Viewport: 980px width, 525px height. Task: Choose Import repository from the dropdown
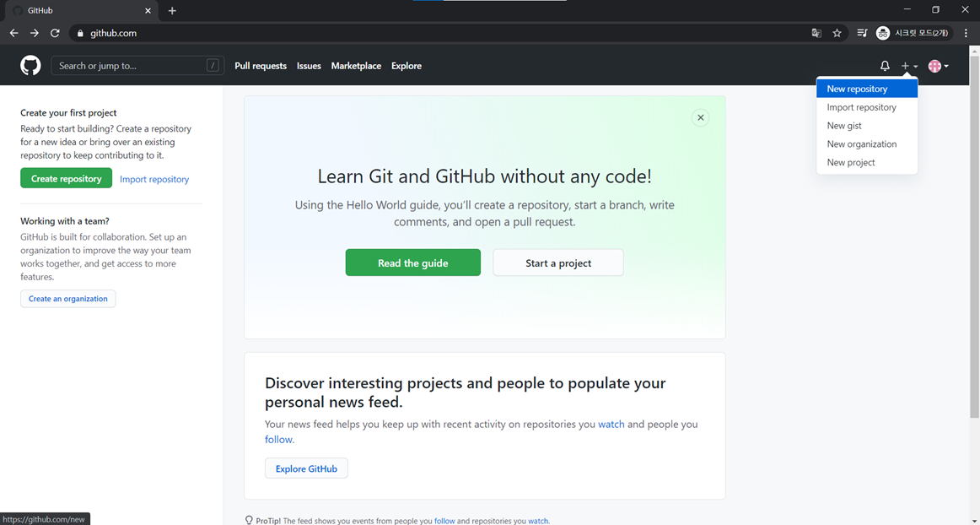(x=867, y=107)
